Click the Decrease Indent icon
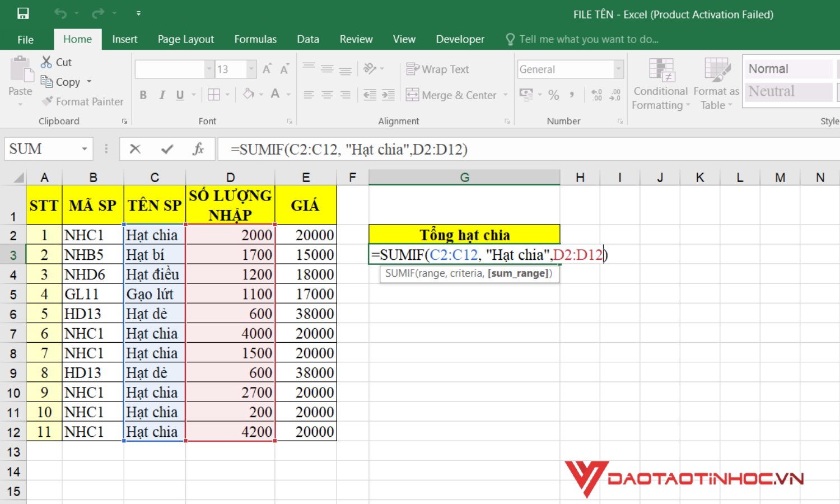The image size is (840, 504). 370,95
